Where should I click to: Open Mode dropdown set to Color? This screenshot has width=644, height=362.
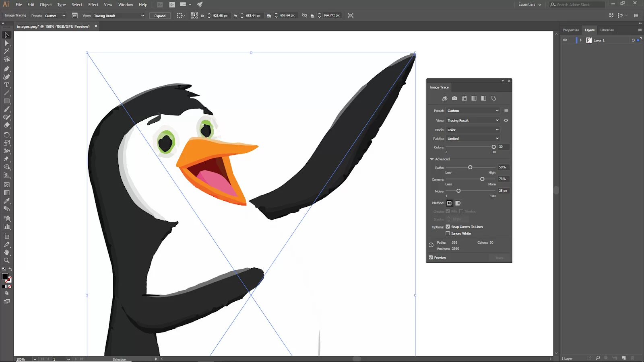[x=473, y=130]
